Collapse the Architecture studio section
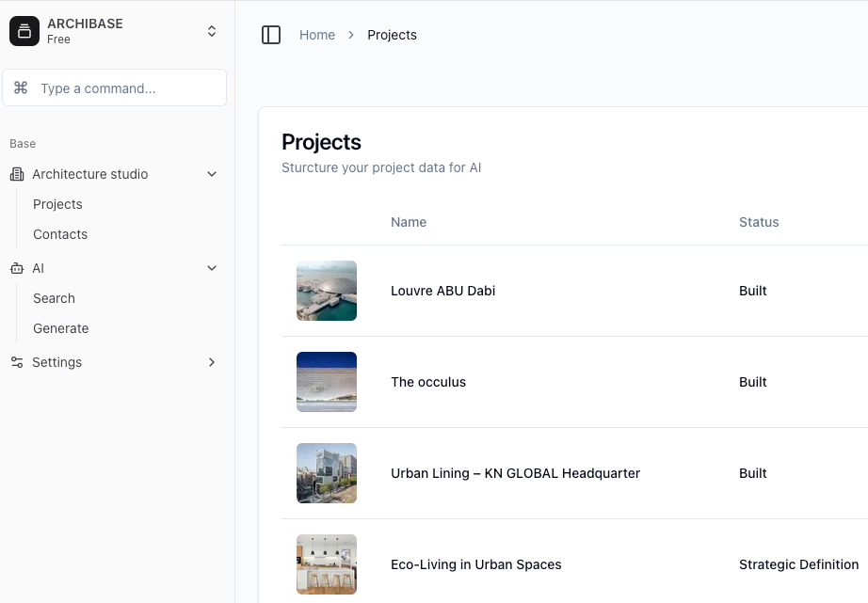Viewport: 868px width, 603px height. click(x=212, y=174)
